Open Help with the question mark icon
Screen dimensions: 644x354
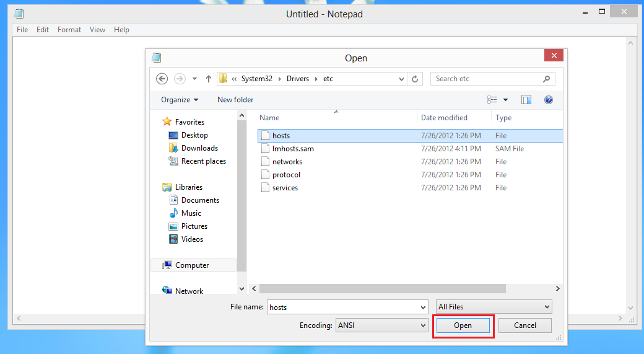[x=548, y=100]
